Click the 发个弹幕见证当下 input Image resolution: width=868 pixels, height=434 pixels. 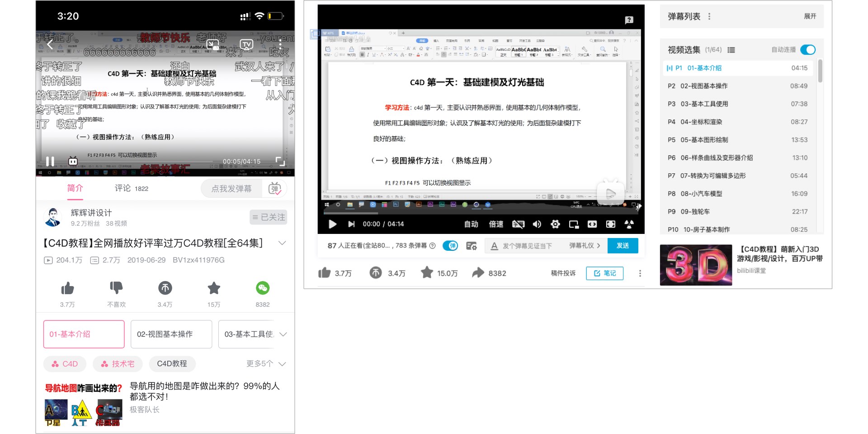click(527, 246)
